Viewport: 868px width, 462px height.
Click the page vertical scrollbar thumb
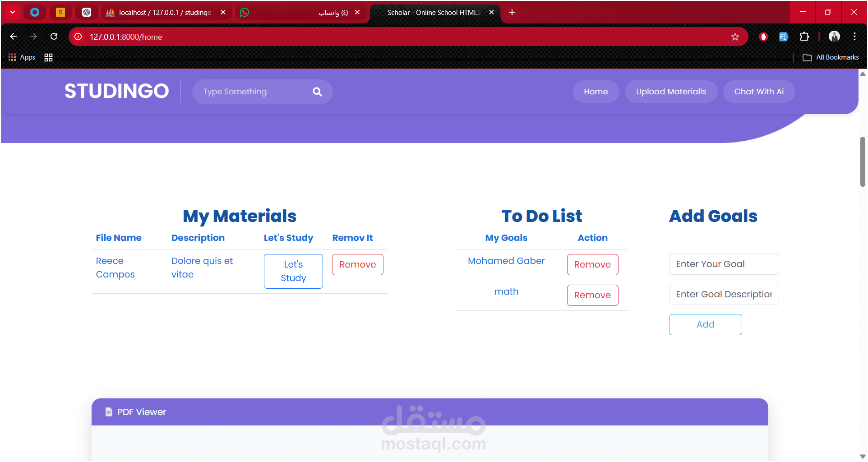863,161
